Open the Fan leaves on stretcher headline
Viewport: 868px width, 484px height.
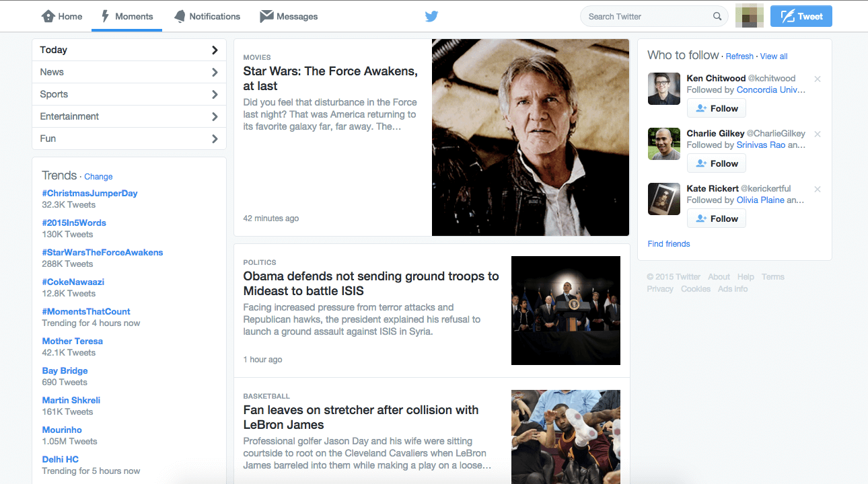(x=361, y=417)
